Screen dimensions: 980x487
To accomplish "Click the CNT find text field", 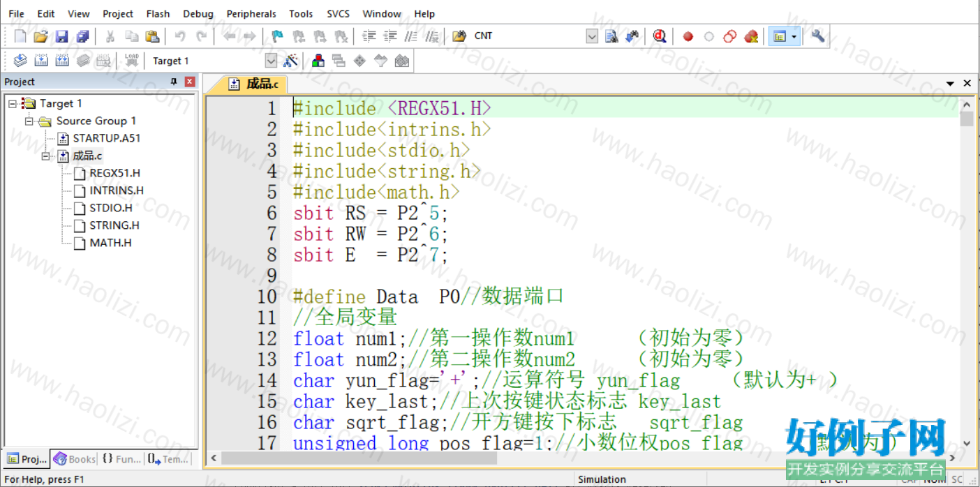I will [528, 36].
